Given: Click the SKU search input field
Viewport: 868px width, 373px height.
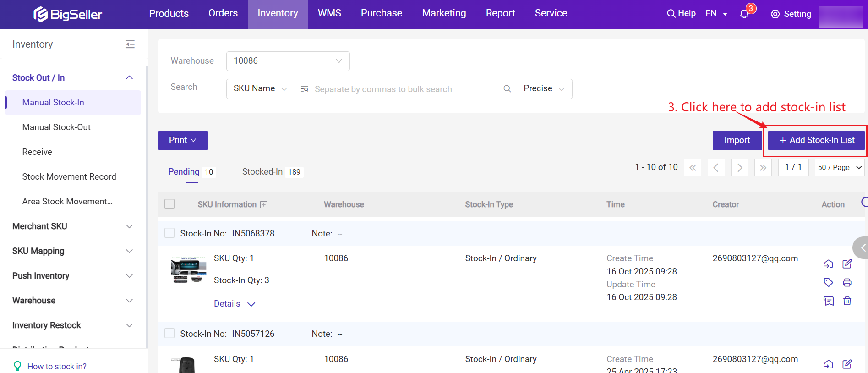Looking at the screenshot, I should pos(405,89).
